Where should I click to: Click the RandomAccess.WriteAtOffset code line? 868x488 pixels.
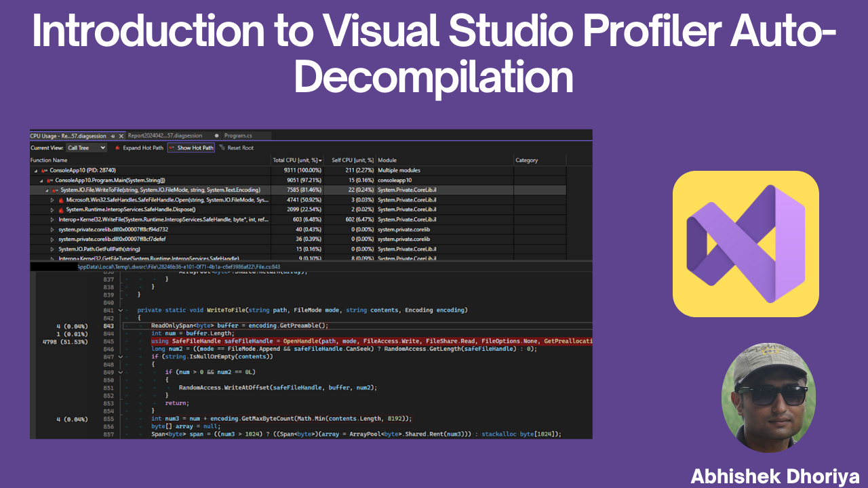(277, 388)
